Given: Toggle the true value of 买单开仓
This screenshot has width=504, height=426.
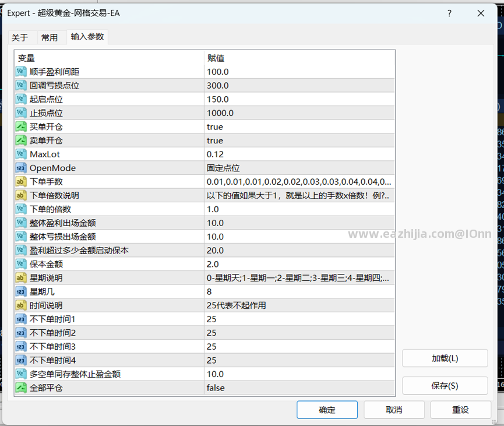Looking at the screenshot, I should coord(299,126).
